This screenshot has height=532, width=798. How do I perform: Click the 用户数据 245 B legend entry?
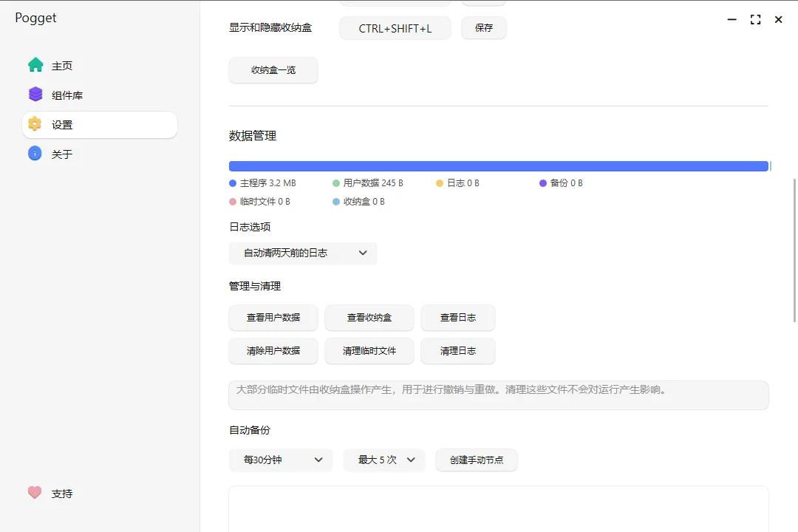tap(368, 183)
